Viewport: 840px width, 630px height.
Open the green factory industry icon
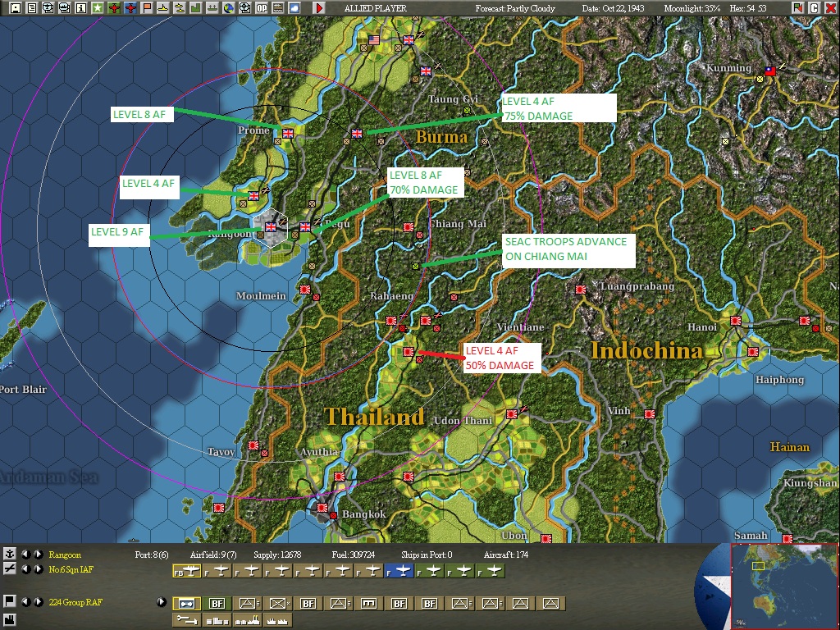pyautogui.click(x=195, y=8)
